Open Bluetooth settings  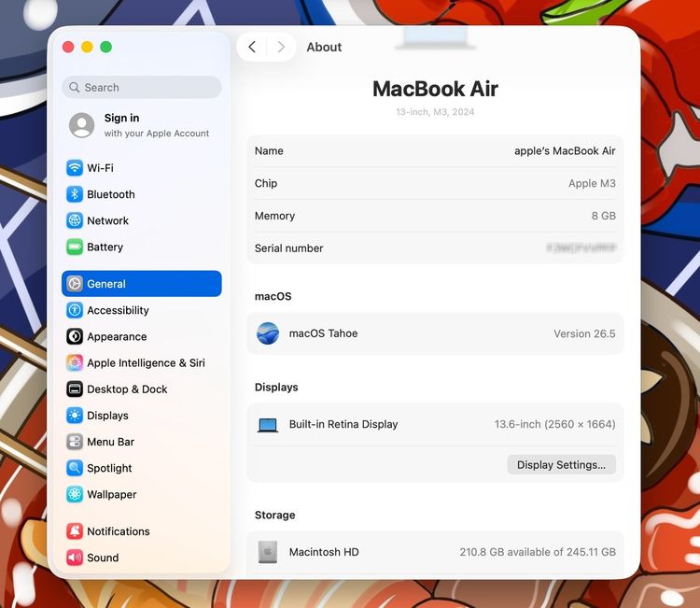point(142,194)
